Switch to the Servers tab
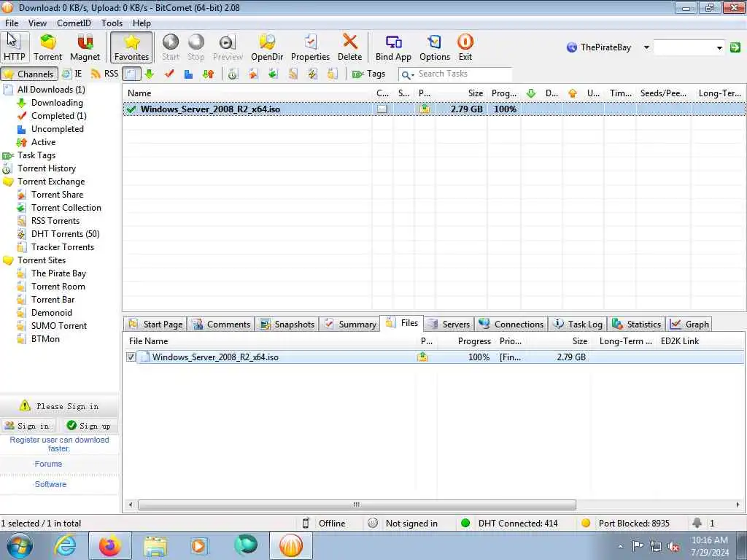Screen dimensions: 747x560 click(449, 324)
